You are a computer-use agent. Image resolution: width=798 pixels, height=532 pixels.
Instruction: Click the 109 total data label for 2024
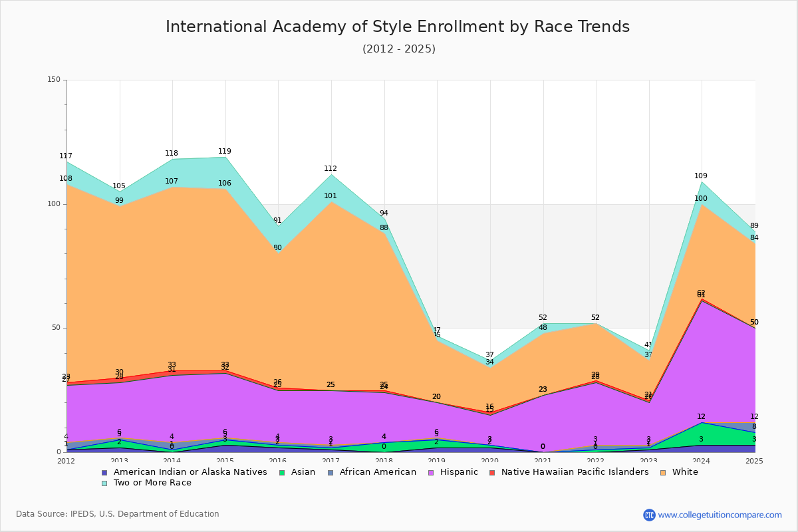click(701, 176)
